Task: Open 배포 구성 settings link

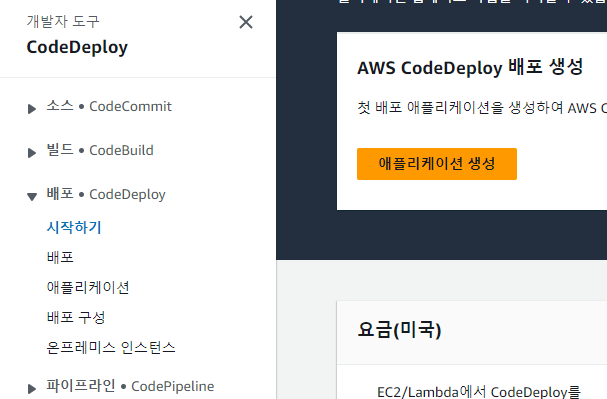Action: (x=76, y=317)
